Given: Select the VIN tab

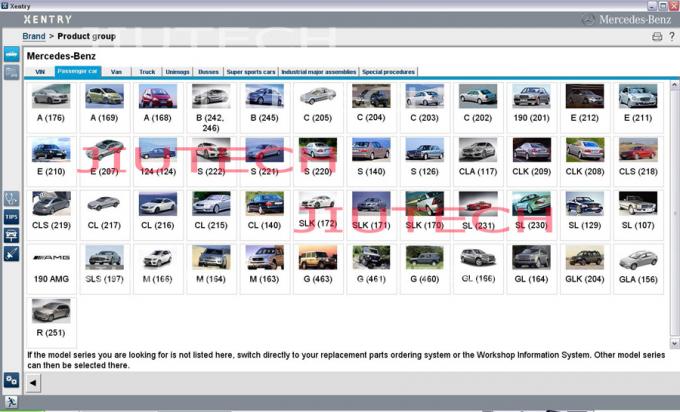Looking at the screenshot, I should [x=40, y=72].
